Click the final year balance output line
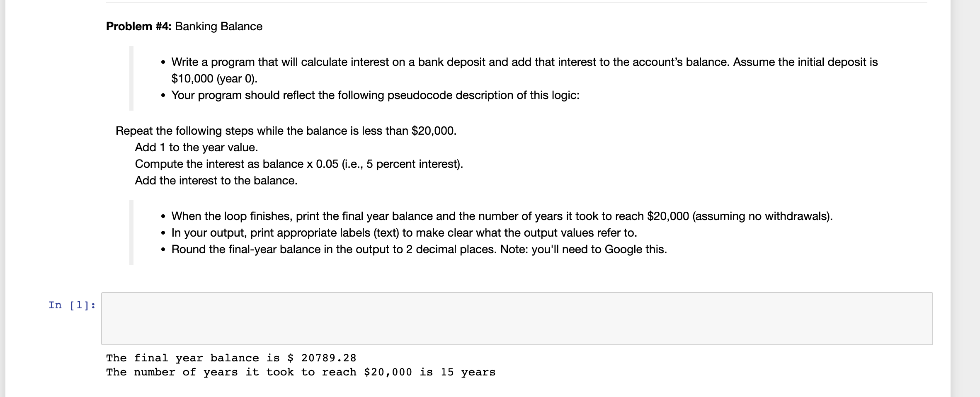The height and width of the screenshot is (397, 980). [230, 357]
